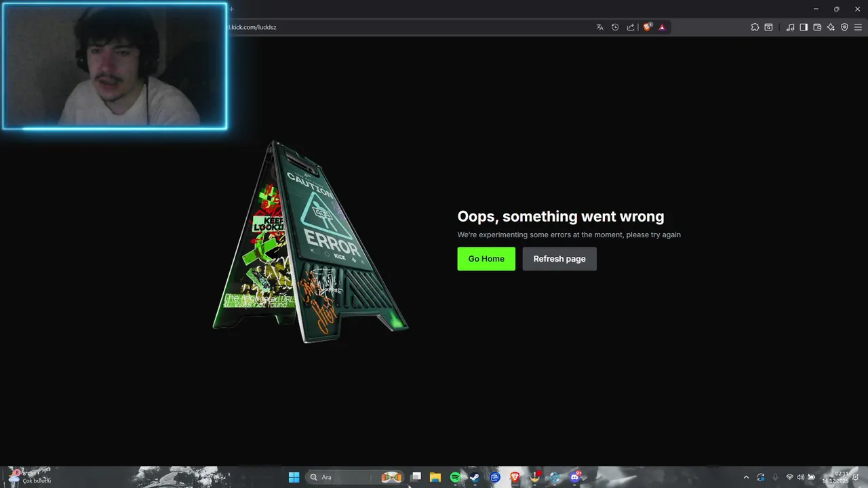Open a new tab with the plus button
Viewport: 868px width, 488px height.
pos(231,9)
